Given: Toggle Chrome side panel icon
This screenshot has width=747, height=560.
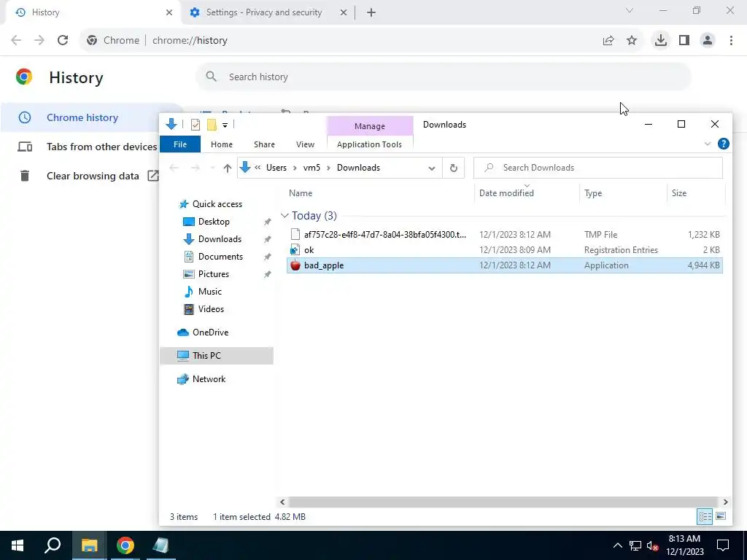Looking at the screenshot, I should (x=684, y=41).
